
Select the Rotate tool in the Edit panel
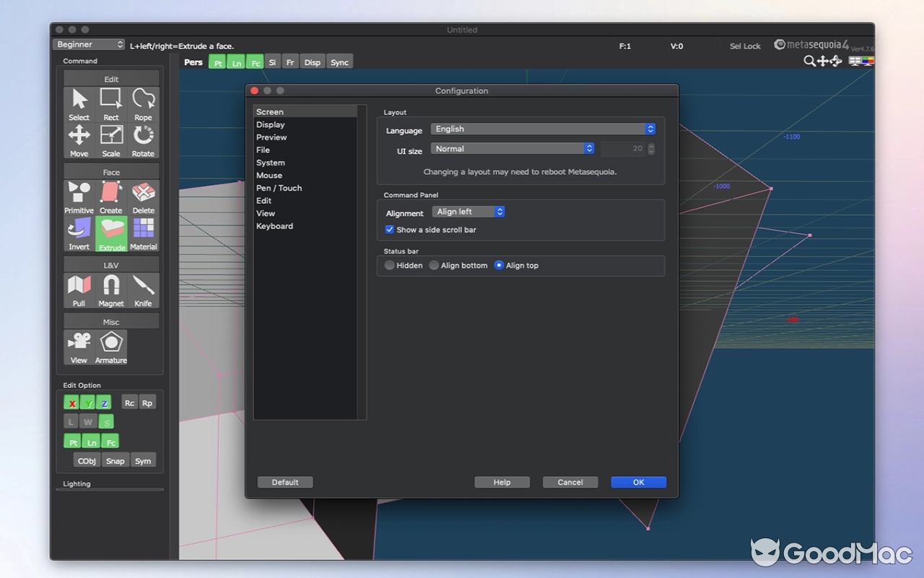click(x=143, y=139)
